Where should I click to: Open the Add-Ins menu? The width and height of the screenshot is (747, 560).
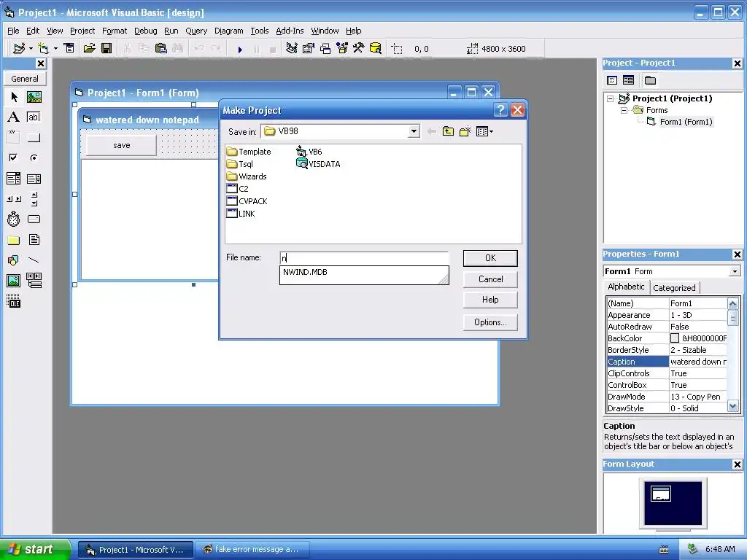tap(290, 31)
